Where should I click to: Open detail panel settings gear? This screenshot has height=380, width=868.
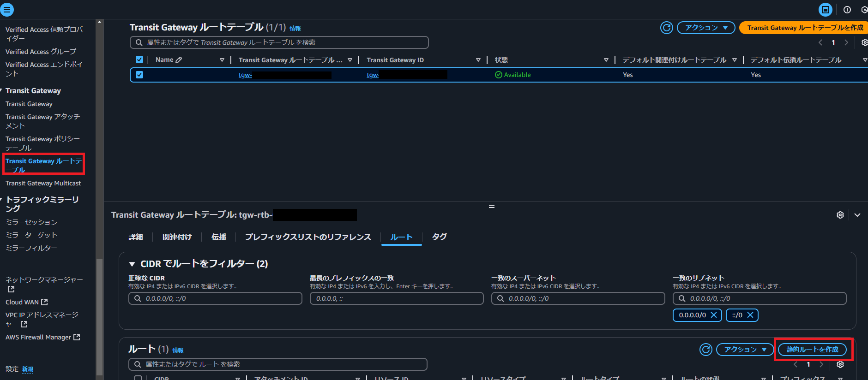[x=840, y=215]
